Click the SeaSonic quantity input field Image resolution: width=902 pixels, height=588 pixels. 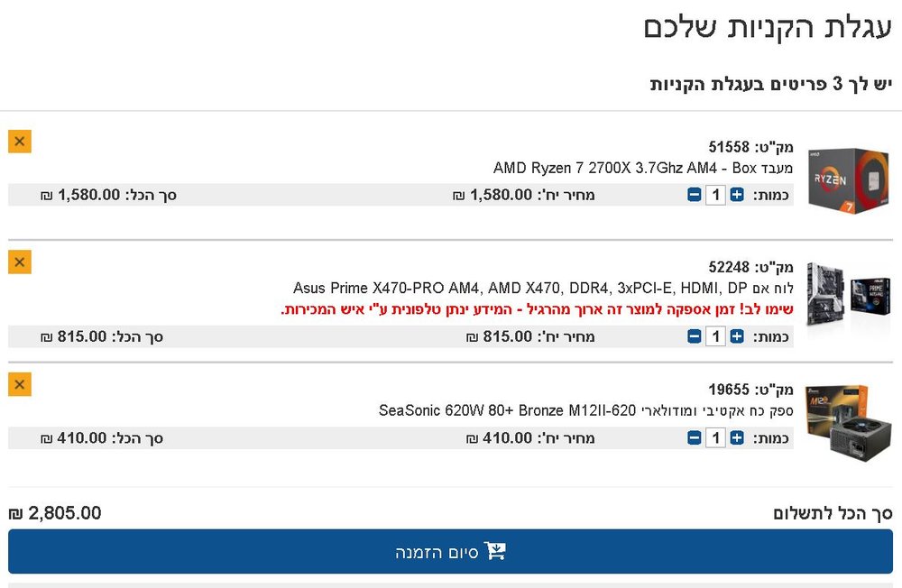(715, 438)
